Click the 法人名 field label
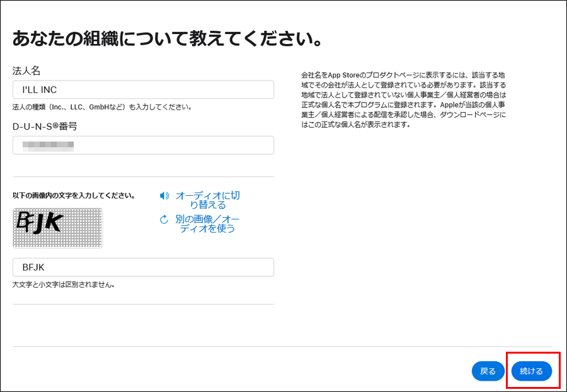Viewport: 567px width, 392px height. [x=26, y=71]
